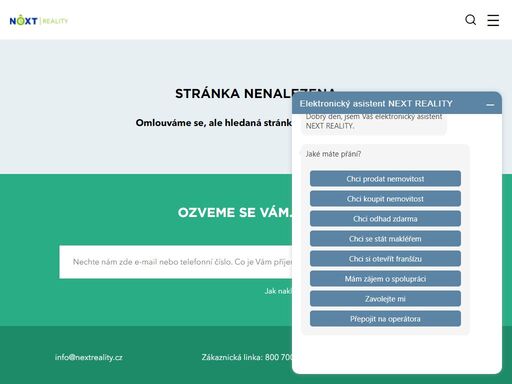Viewport: 512px width, 384px height.
Task: Click the 'Jaké máte přání?' chat message
Action: pos(333,154)
